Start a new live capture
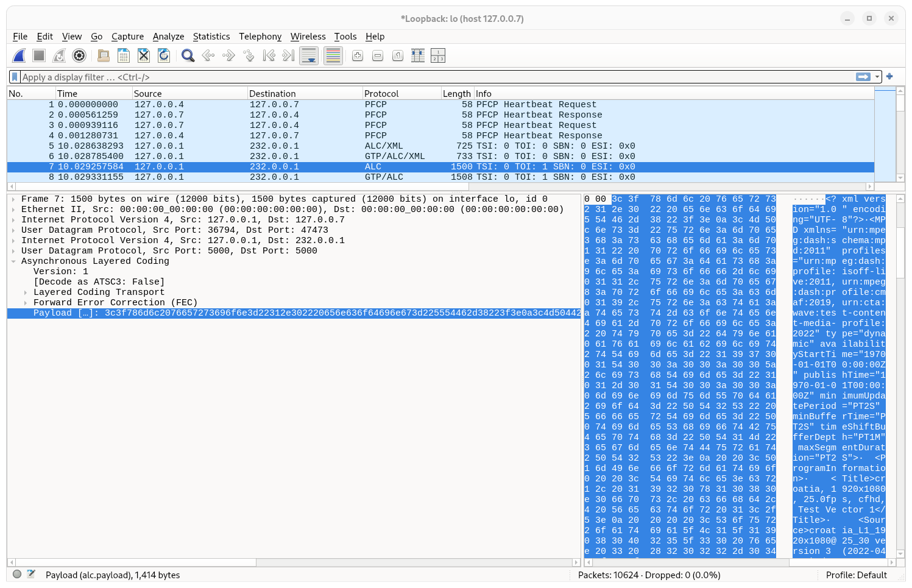The width and height of the screenshot is (912, 588). 19,55
